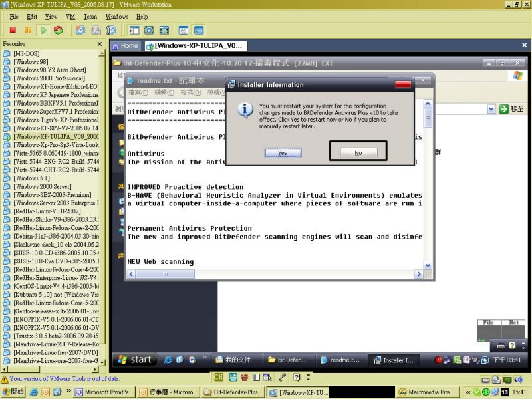The width and height of the screenshot is (532, 399).
Task: Open the File menu
Action: click(x=14, y=16)
